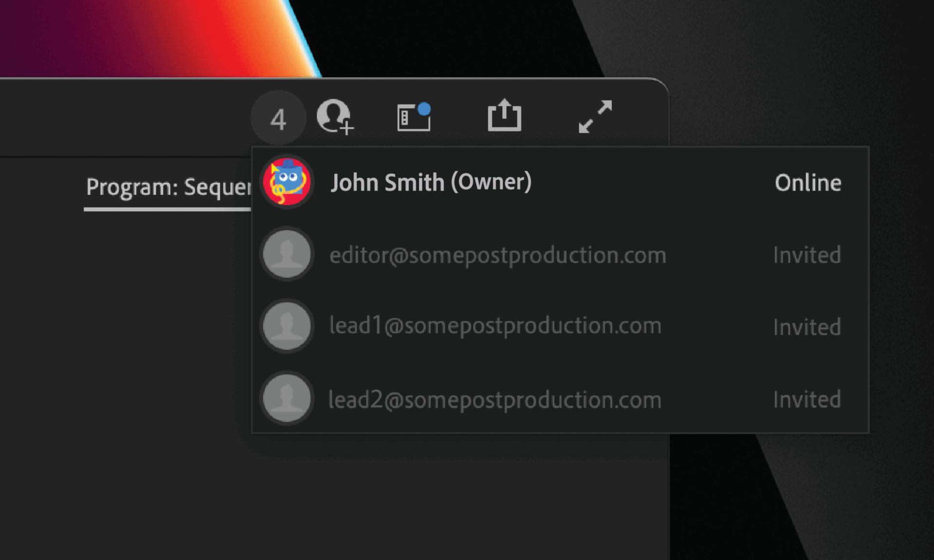934x560 pixels.
Task: Open the collaborators count badge showing 4
Action: tap(278, 117)
